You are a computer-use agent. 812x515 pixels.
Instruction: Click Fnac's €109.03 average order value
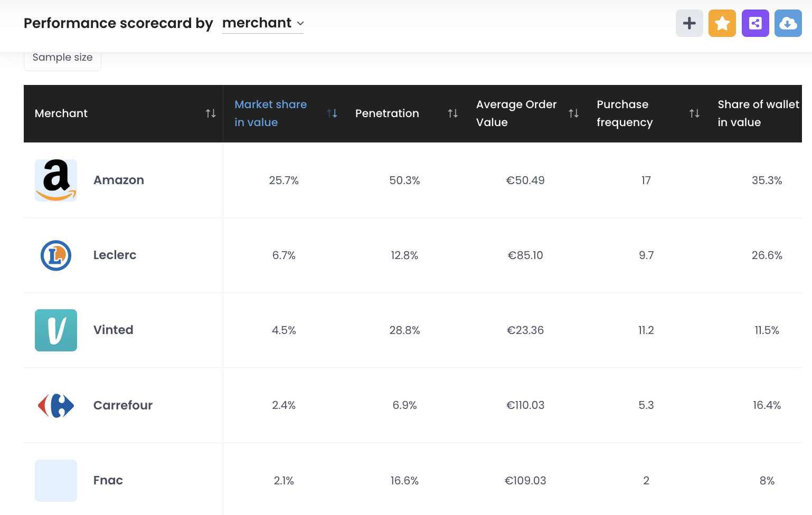tap(525, 481)
